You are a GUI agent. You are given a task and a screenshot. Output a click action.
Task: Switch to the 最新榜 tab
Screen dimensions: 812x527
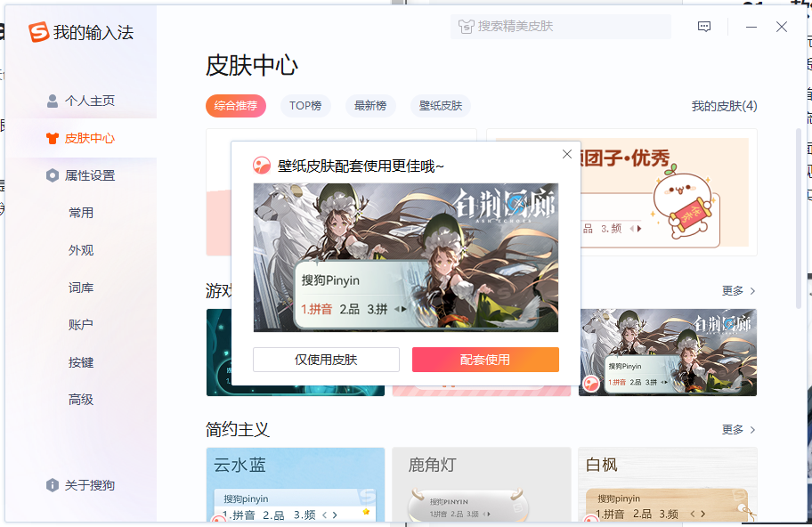pyautogui.click(x=370, y=106)
